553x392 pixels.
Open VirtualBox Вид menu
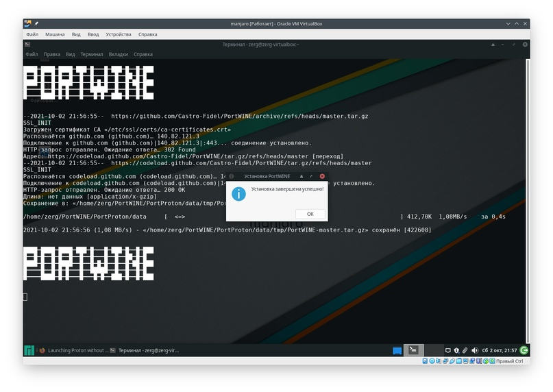[x=76, y=34]
